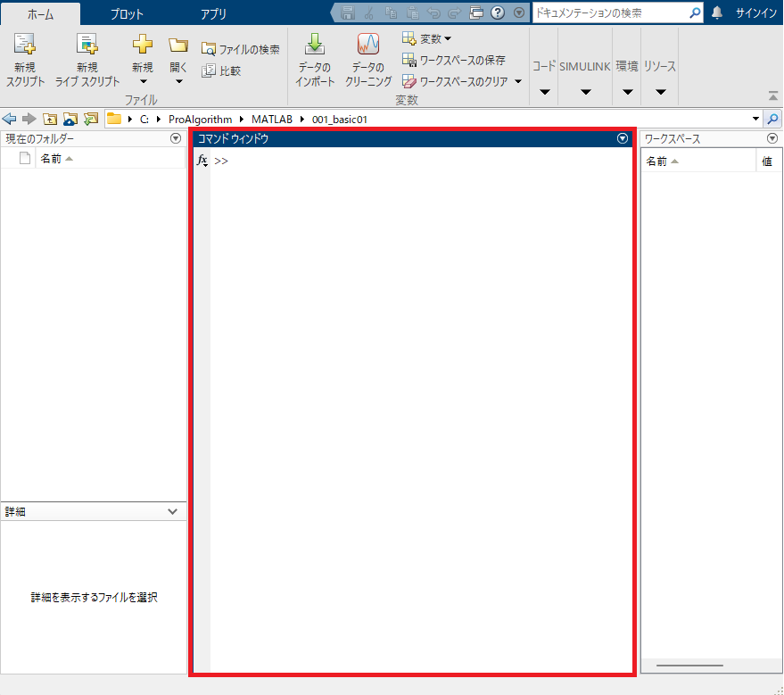Click the notification bell icon

pos(717,13)
